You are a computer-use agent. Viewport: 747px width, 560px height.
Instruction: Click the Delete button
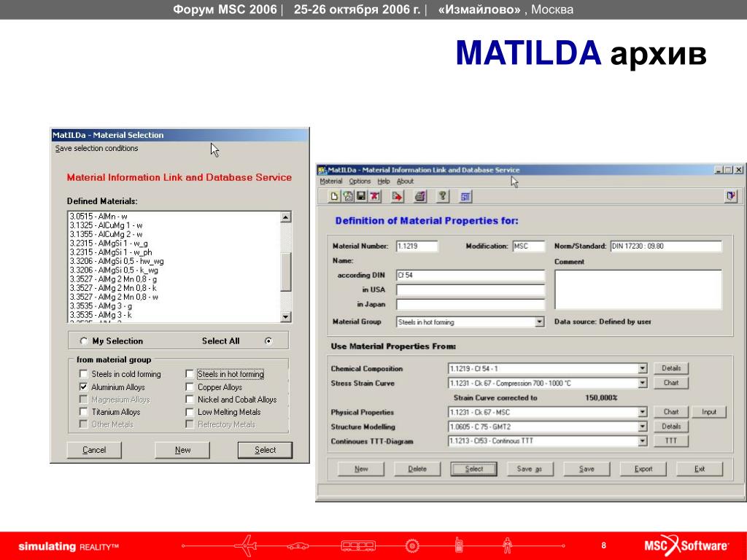pyautogui.click(x=417, y=469)
